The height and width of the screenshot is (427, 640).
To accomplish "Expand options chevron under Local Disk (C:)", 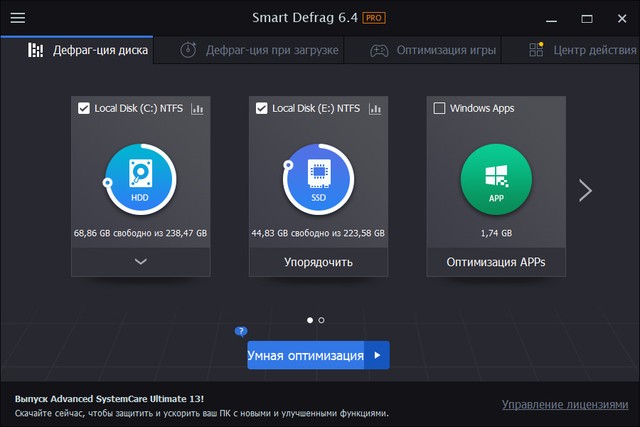I will (140, 262).
